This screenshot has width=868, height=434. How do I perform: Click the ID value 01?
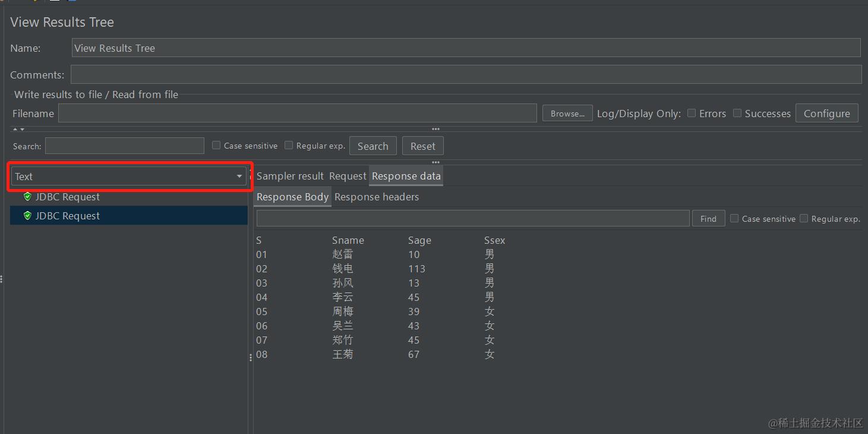click(x=261, y=254)
